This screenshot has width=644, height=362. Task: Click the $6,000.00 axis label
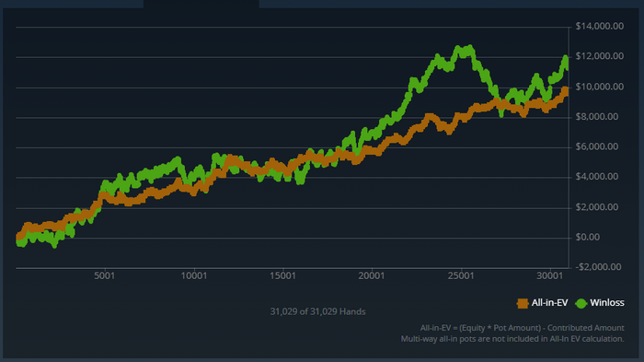point(597,146)
